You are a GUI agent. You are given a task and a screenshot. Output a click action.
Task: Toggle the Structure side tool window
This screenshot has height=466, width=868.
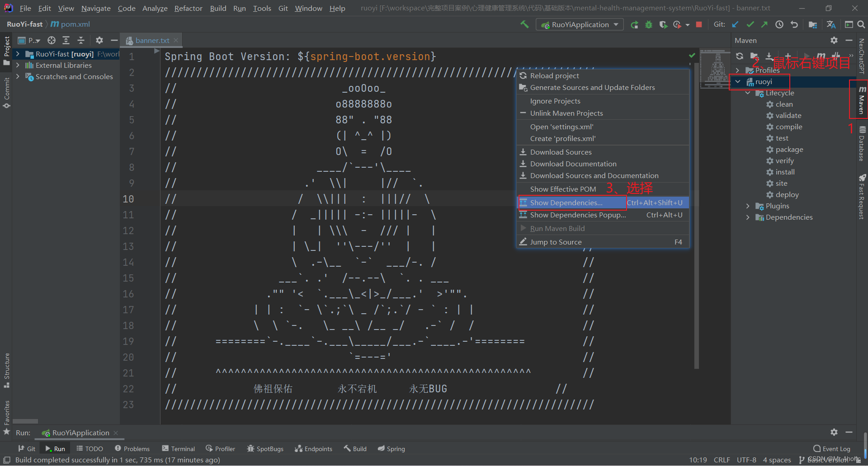click(6, 371)
